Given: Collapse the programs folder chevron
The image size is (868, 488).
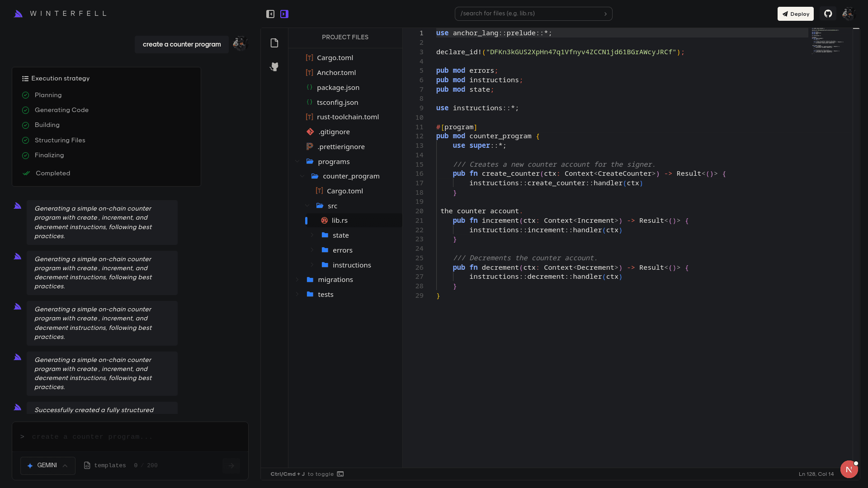Looking at the screenshot, I should tap(297, 161).
